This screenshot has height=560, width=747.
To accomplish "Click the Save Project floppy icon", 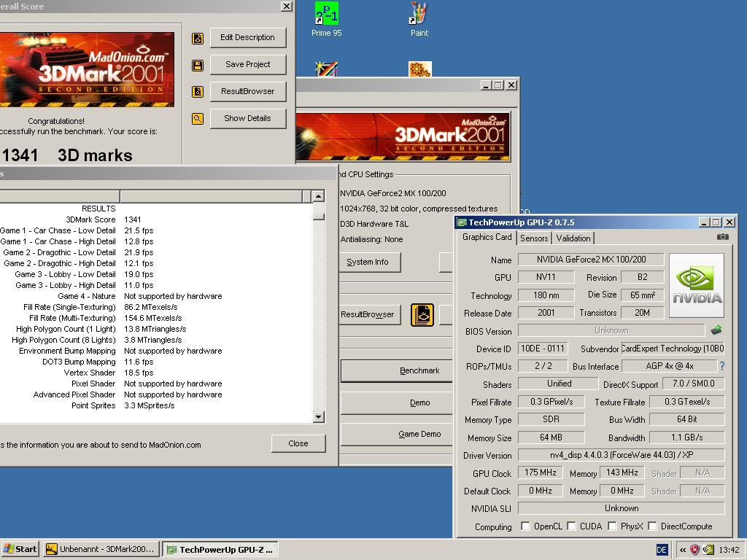I will [x=198, y=65].
